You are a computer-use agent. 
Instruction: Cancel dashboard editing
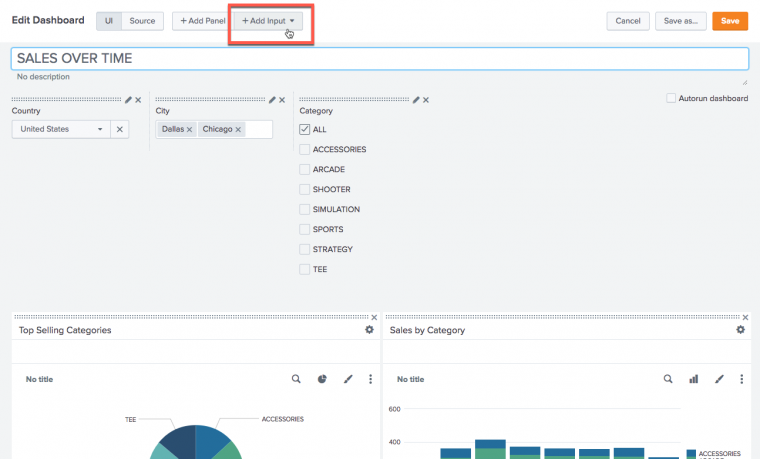[x=628, y=21]
